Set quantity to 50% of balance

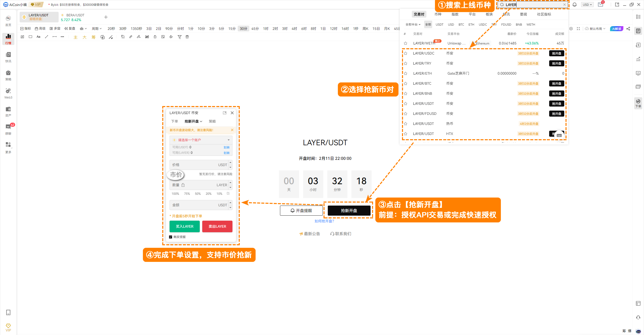(x=198, y=194)
